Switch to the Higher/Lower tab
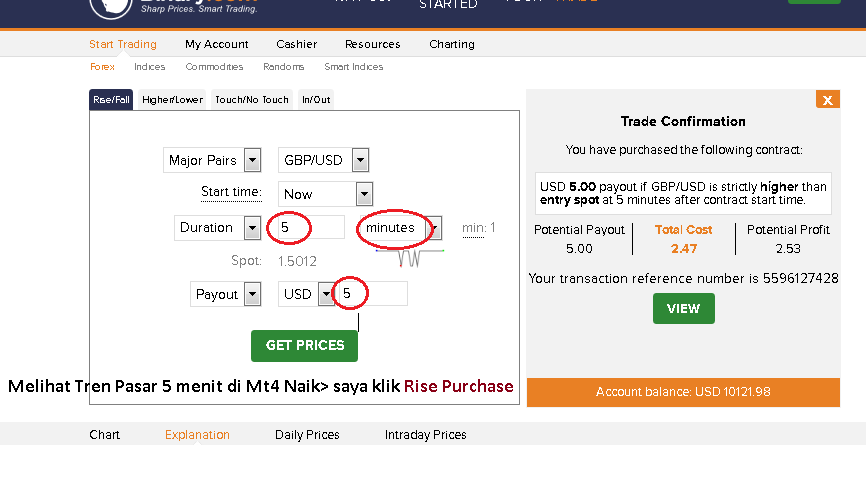Viewport: 867px width, 495px height. (173, 100)
